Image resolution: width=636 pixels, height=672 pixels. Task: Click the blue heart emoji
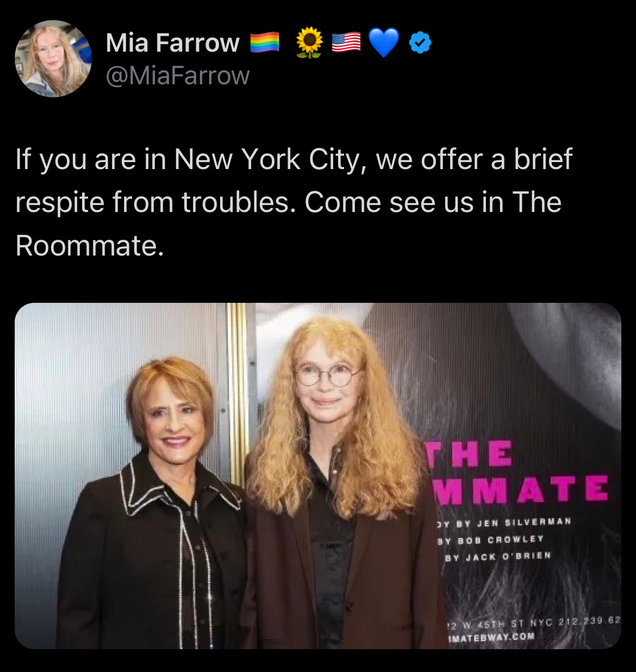[x=384, y=43]
